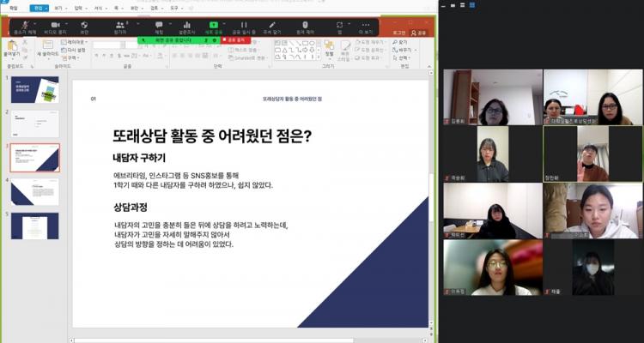Select slide 4 thumbnail in the slide panel
The width and height of the screenshot is (644, 343).
pos(34,191)
